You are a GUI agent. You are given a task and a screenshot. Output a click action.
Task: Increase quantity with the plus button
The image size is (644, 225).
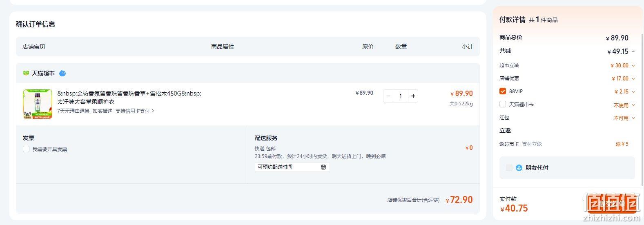(413, 96)
